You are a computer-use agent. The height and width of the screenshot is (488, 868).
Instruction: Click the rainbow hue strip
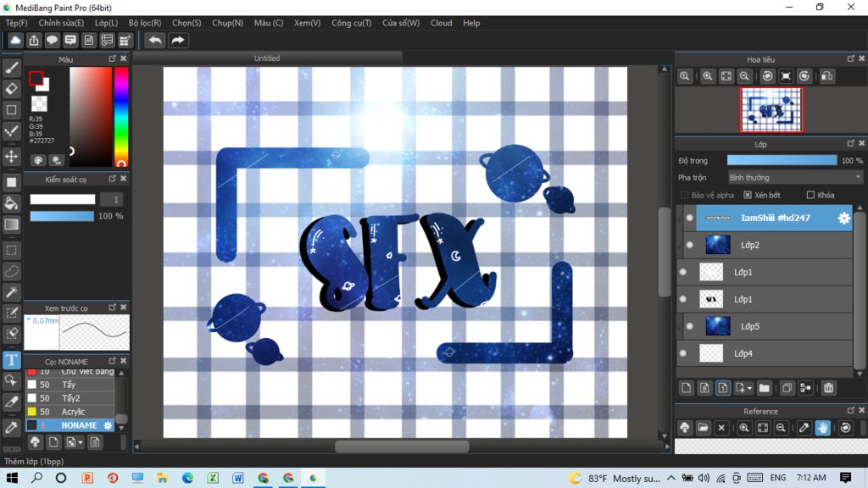point(121,117)
